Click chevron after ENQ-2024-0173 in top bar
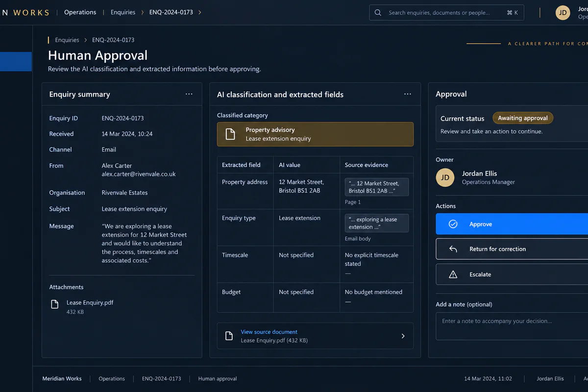 point(199,12)
